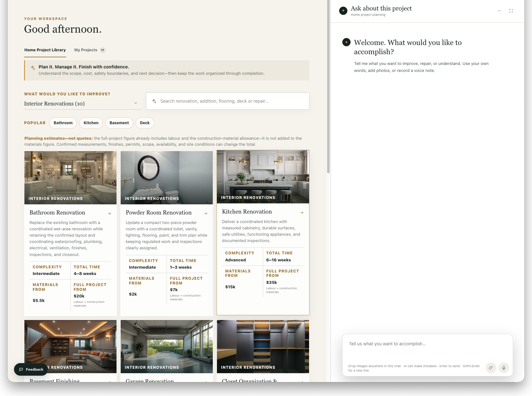Open the Basement Finishing card image
This screenshot has height=396, width=532.
pyautogui.click(x=70, y=347)
